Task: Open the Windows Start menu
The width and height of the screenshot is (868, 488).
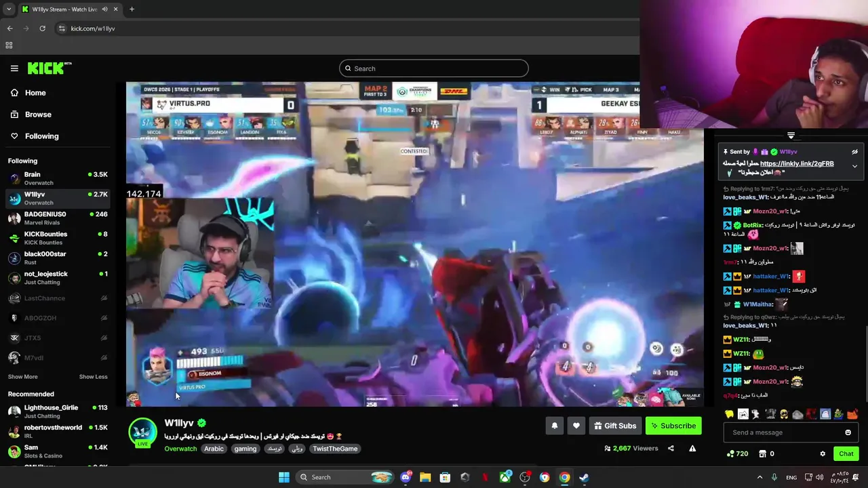Action: [x=283, y=477]
